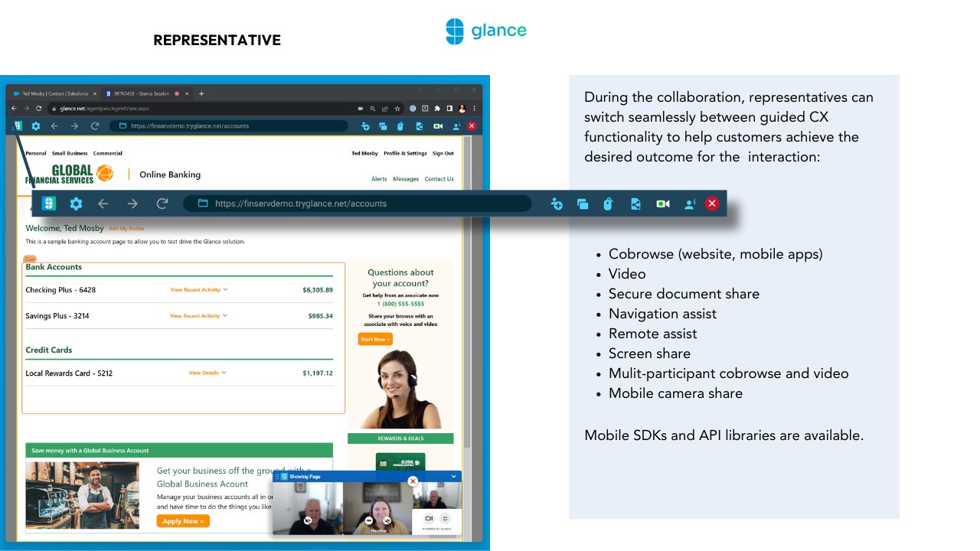Open Profile & Settings link
Image resolution: width=980 pixels, height=551 pixels.
(405, 153)
